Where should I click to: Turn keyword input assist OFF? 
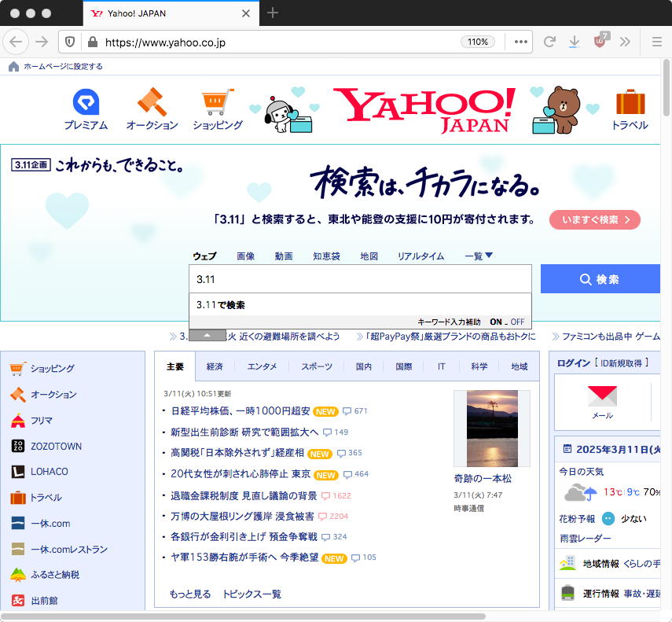pos(517,322)
